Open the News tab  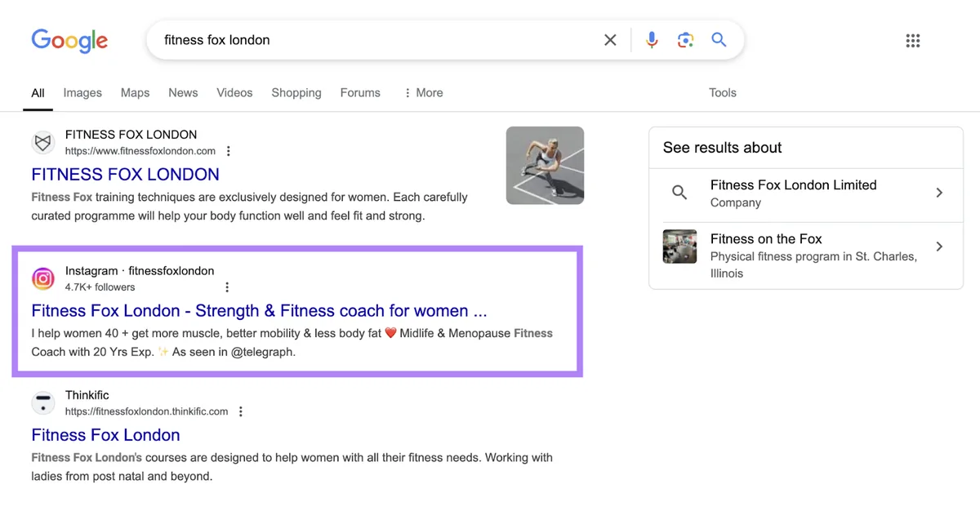click(183, 93)
